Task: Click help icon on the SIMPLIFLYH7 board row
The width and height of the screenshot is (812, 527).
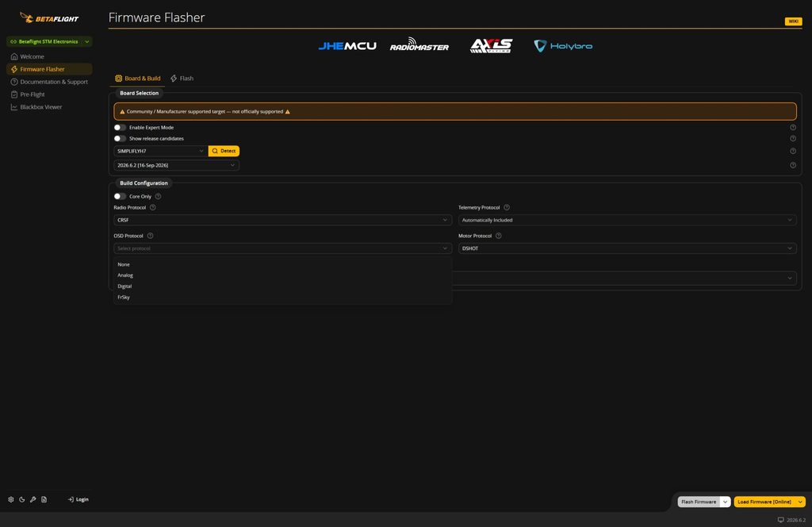Action: (x=793, y=152)
